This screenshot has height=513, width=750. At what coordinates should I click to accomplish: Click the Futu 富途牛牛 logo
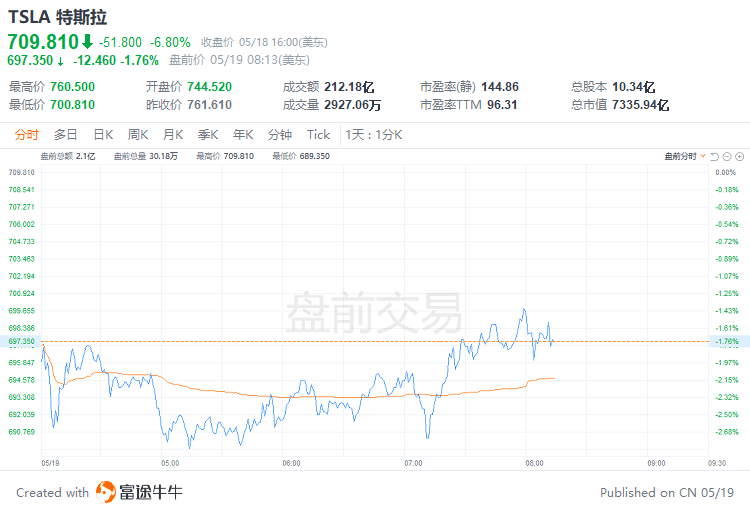139,492
